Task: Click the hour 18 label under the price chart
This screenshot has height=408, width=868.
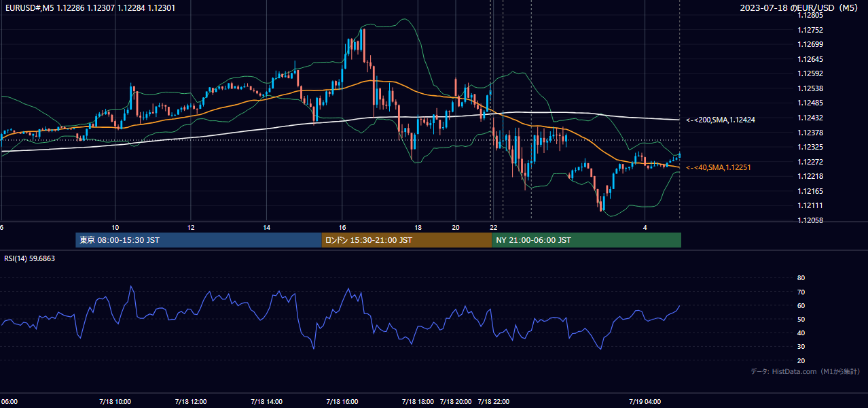Action: coord(418,227)
